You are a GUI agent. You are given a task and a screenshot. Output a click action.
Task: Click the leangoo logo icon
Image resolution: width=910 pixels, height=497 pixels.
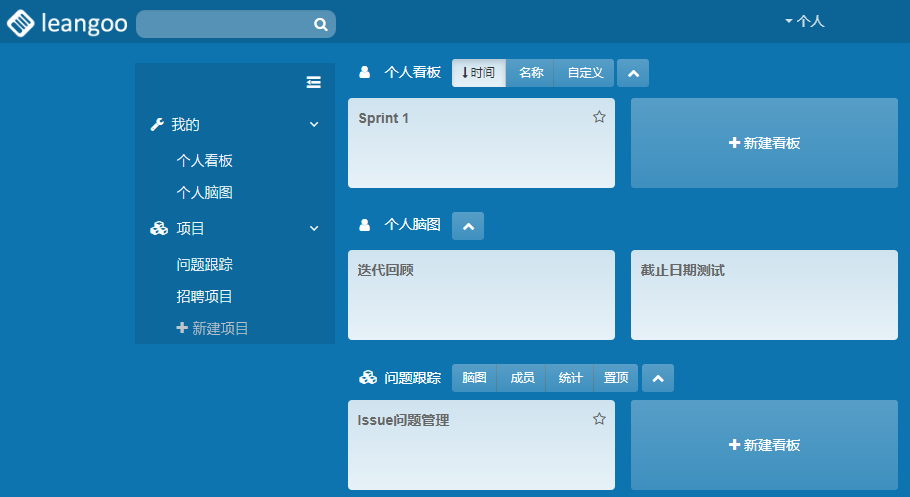pos(20,23)
